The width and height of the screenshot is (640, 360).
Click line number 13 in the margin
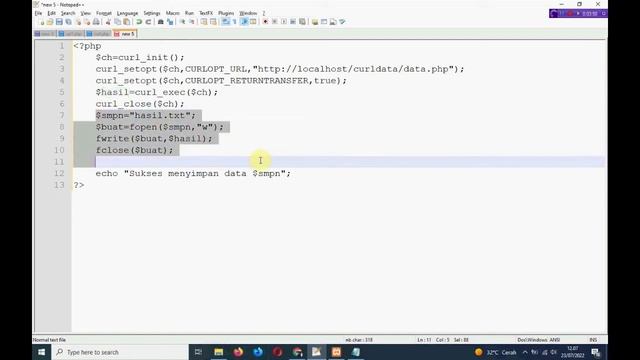(x=59, y=185)
